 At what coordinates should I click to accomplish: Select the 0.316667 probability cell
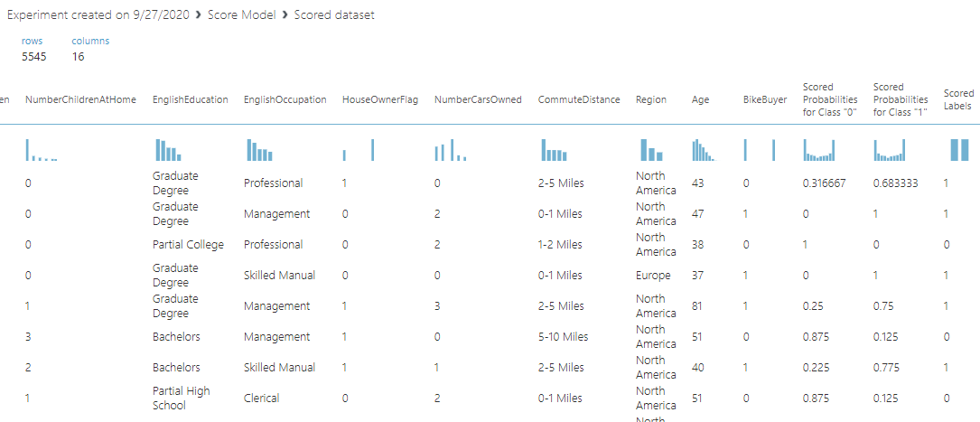click(825, 183)
